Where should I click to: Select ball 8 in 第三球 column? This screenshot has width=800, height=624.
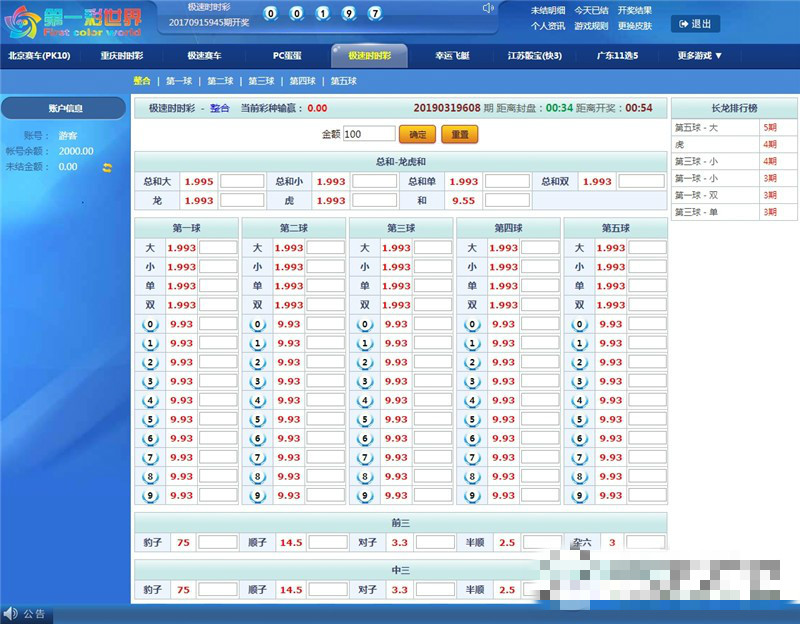(365, 477)
